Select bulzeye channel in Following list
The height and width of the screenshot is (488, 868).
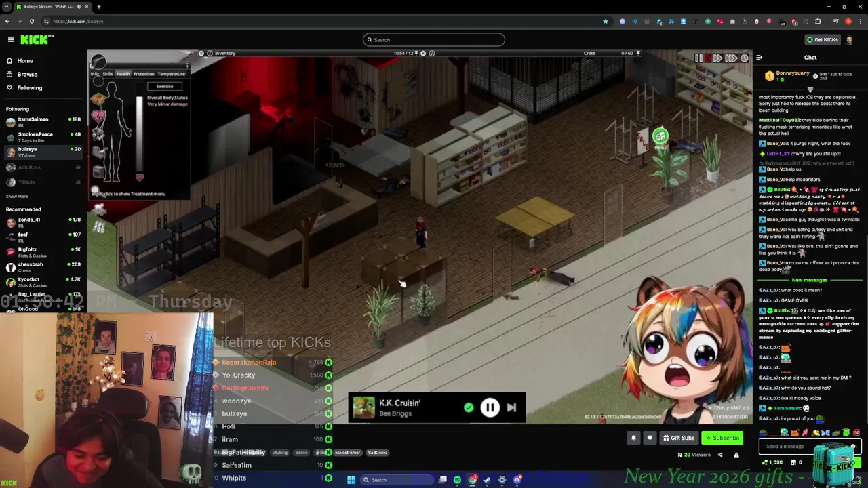(42, 151)
